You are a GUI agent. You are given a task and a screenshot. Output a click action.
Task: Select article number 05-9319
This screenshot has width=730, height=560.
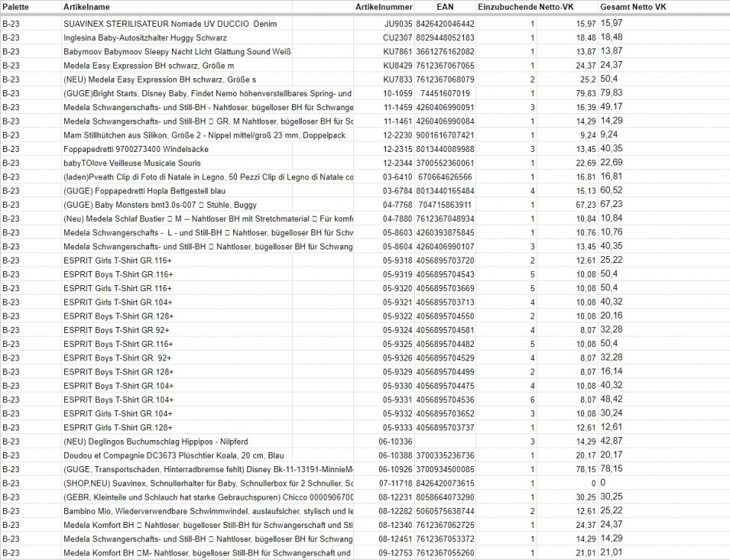(x=398, y=275)
